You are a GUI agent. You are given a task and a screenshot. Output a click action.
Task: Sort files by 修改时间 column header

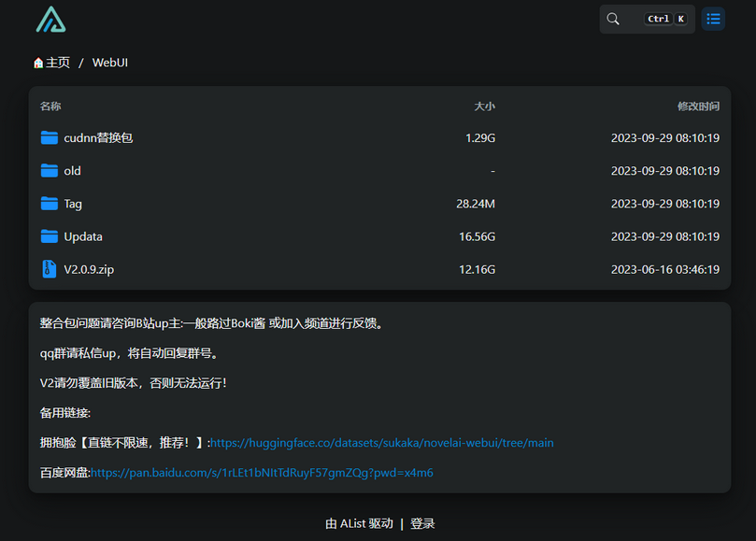coord(698,107)
